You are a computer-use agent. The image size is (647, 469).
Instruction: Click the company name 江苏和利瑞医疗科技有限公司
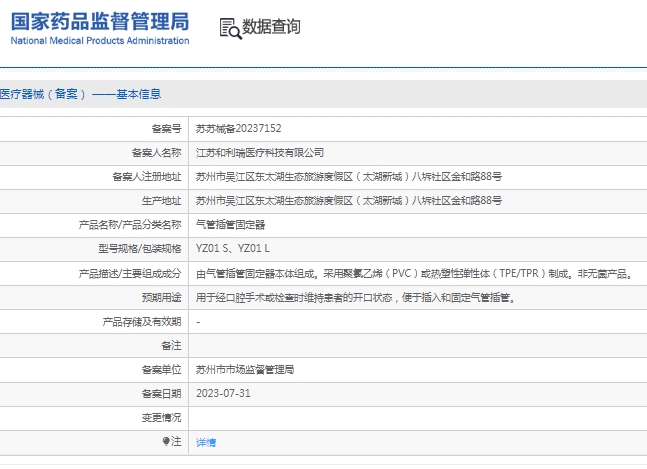[x=260, y=153]
